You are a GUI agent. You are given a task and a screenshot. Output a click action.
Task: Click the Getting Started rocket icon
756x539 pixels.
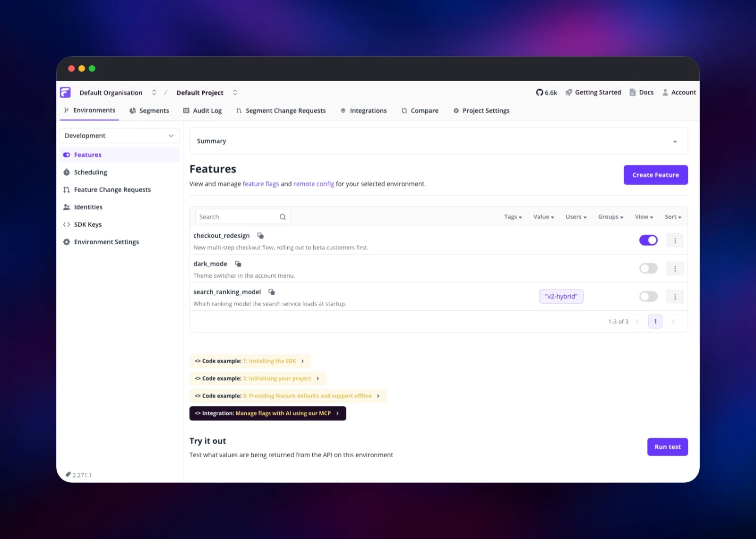[569, 93]
